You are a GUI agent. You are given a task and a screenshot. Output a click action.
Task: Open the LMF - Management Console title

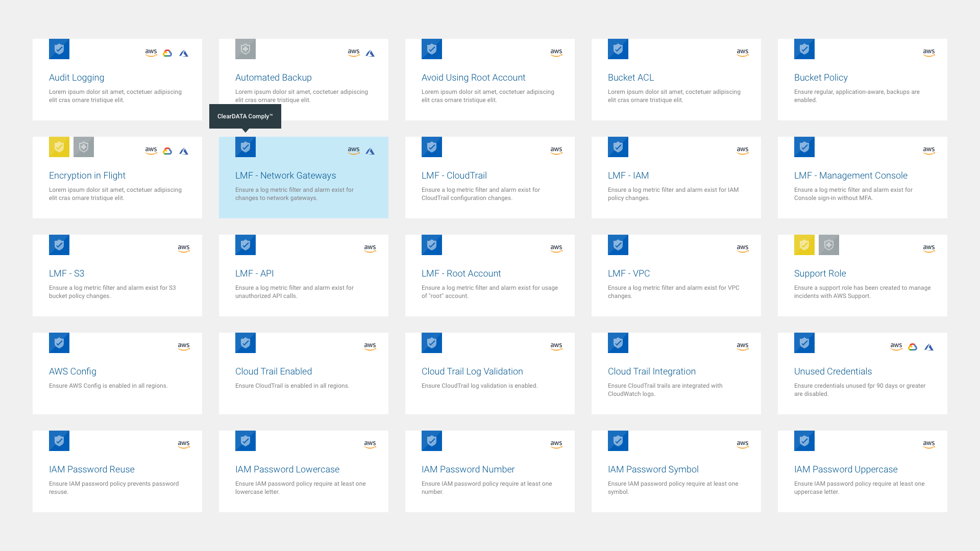(x=850, y=176)
